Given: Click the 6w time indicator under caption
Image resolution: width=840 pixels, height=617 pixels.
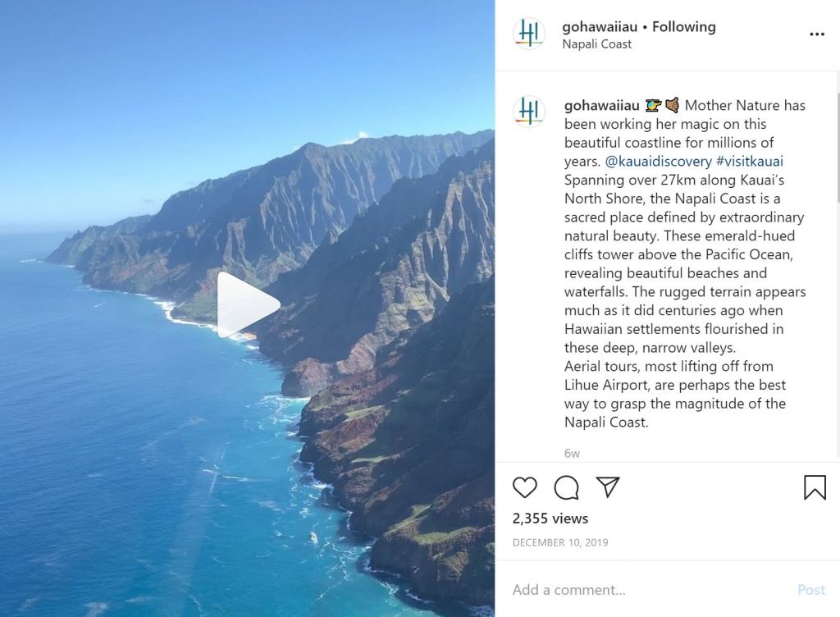Looking at the screenshot, I should click(x=572, y=453).
